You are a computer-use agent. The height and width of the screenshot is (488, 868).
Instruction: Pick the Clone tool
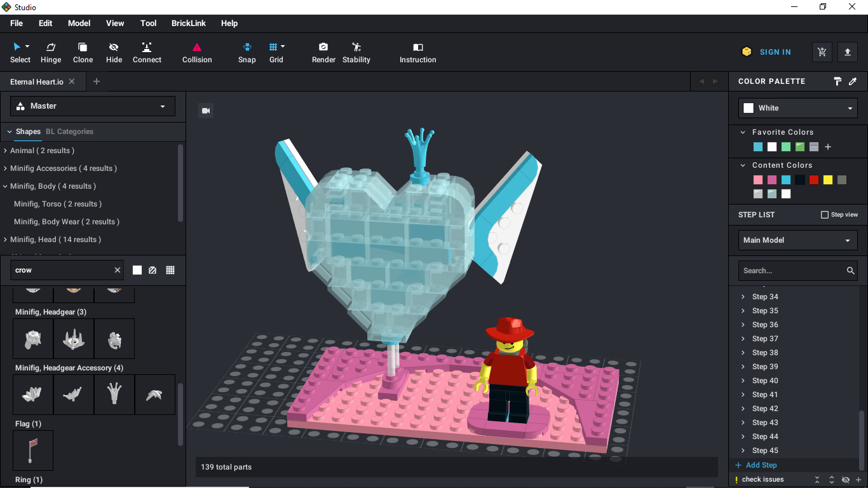pyautogui.click(x=83, y=52)
